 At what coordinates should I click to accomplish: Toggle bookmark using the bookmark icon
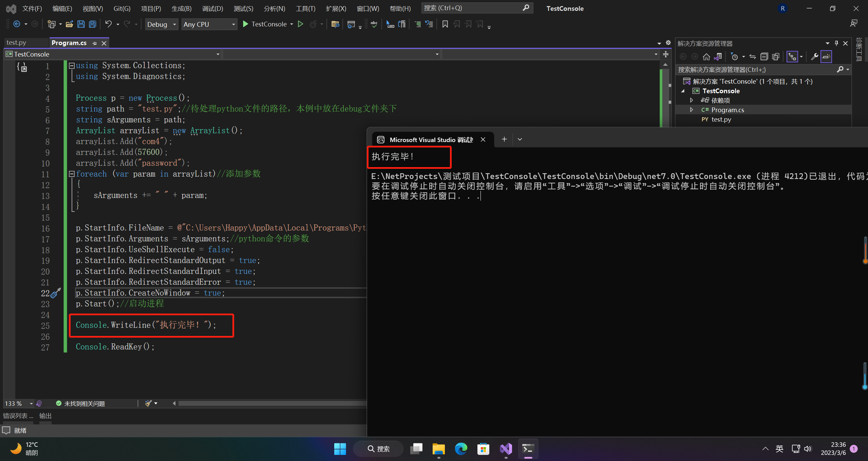(x=445, y=24)
